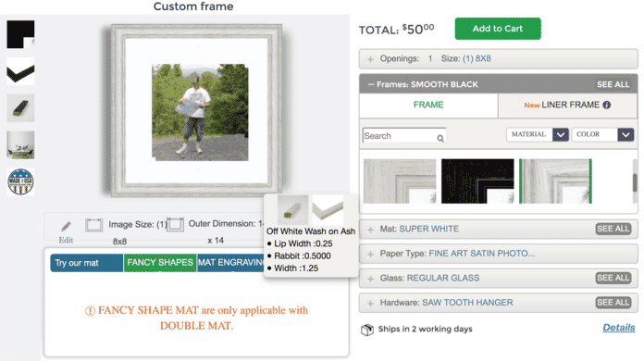Open the MAT ENGRAVING tab

coord(231,263)
